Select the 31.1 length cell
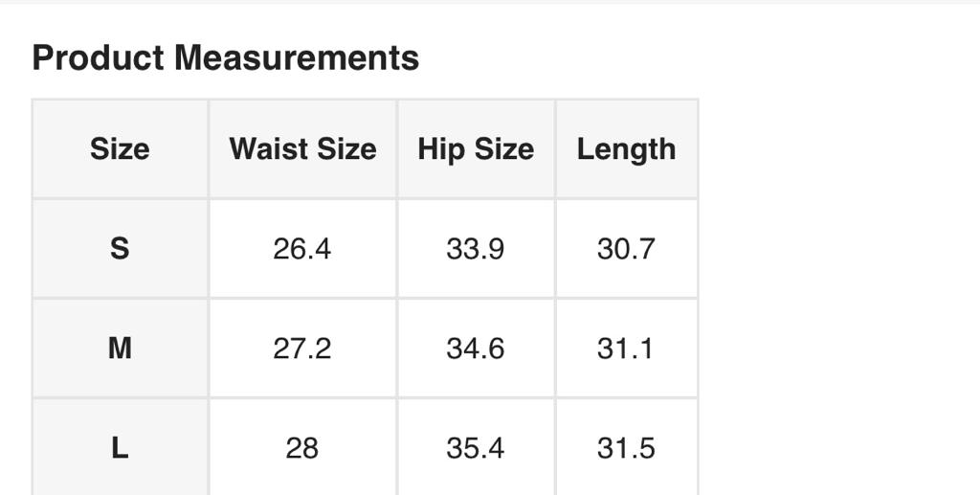 point(626,349)
